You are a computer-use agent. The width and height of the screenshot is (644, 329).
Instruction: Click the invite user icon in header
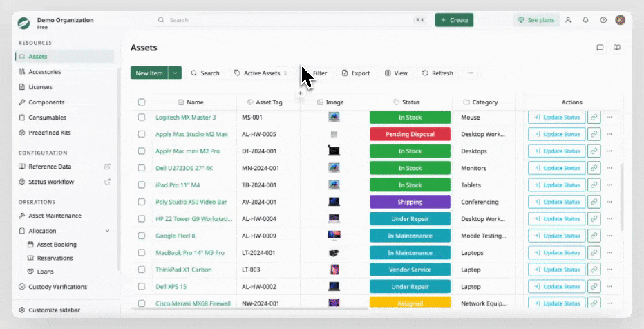click(569, 20)
